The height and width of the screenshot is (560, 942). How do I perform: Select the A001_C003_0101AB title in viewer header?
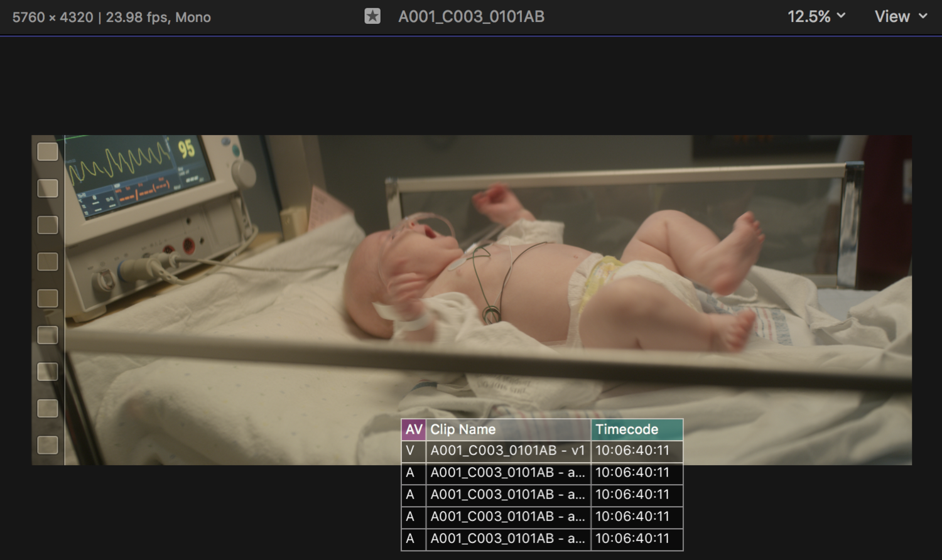pyautogui.click(x=471, y=17)
